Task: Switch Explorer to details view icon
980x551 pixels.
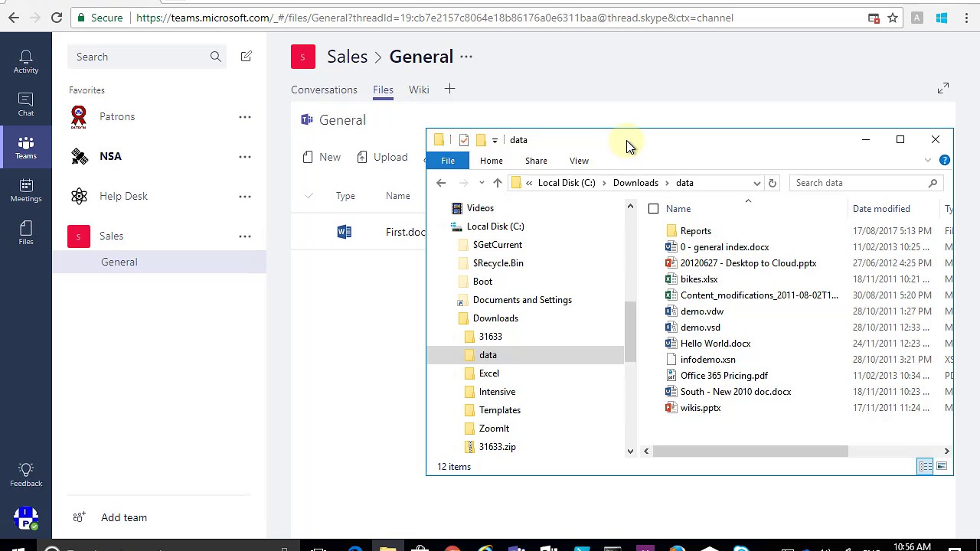Action: pyautogui.click(x=925, y=467)
